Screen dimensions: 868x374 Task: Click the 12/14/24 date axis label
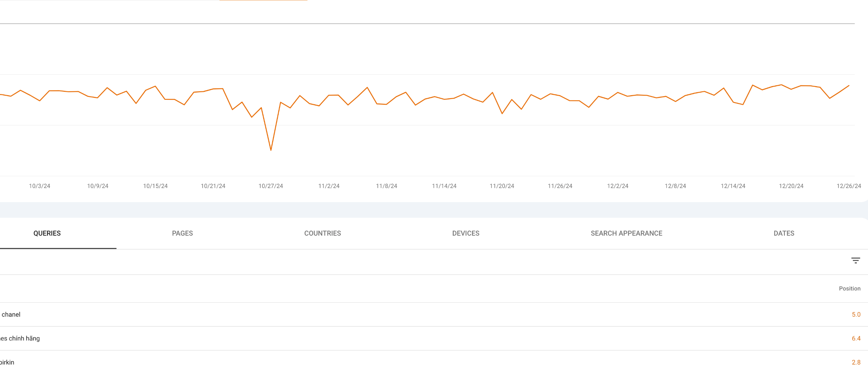coord(733,186)
